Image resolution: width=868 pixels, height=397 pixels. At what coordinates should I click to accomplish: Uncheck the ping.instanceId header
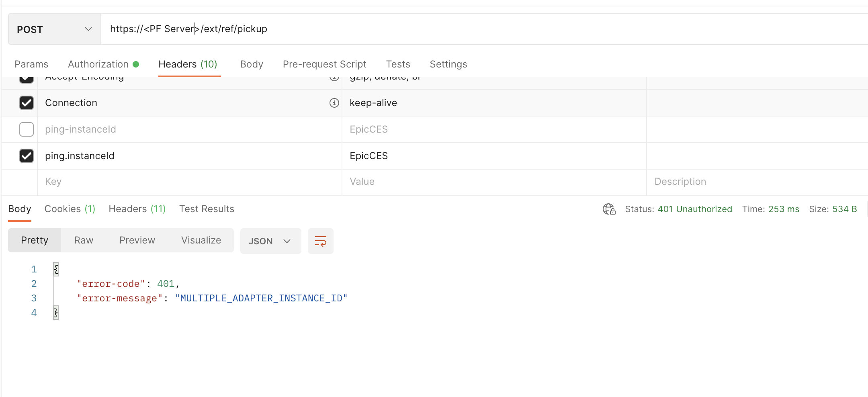click(26, 156)
